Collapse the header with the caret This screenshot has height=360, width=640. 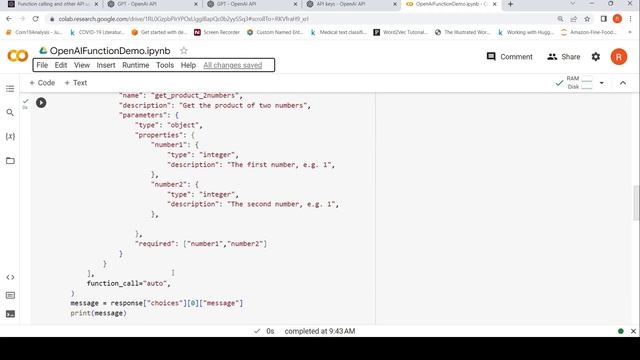pos(623,83)
